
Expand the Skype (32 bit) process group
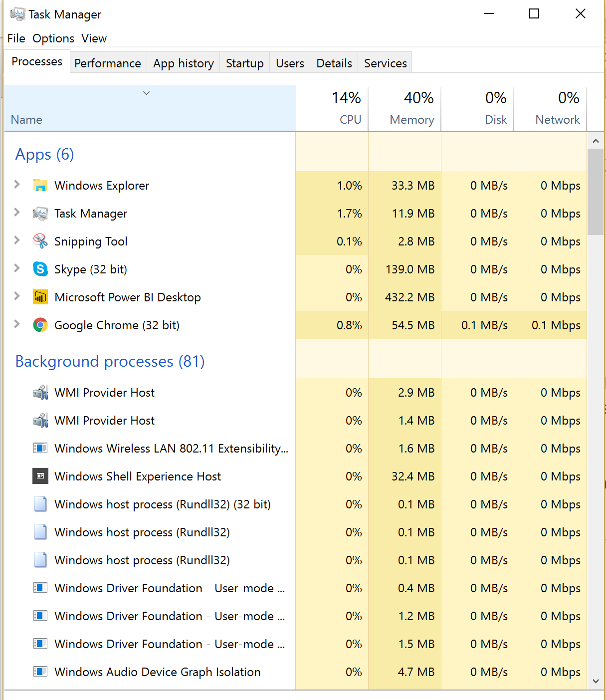pyautogui.click(x=17, y=268)
